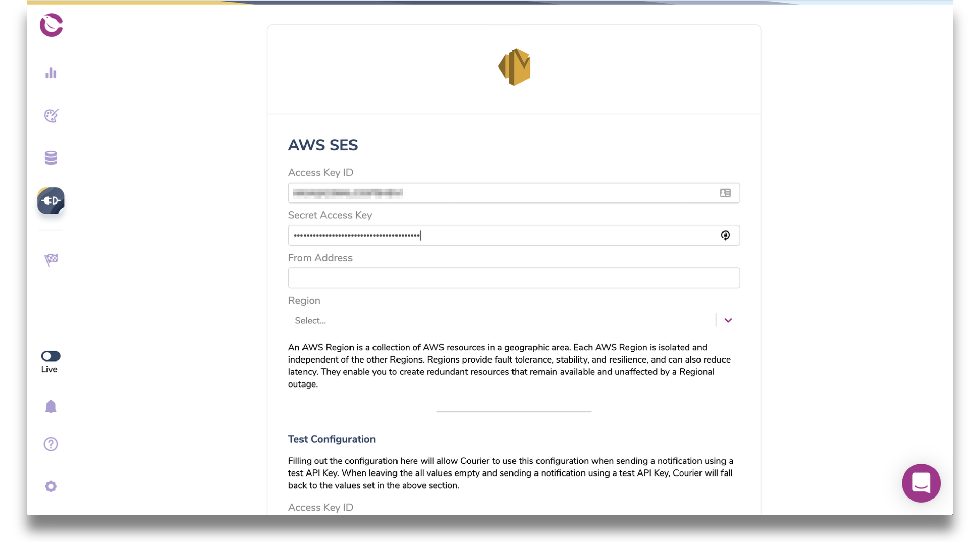Click the password manager icon in Secret Access Key

(x=725, y=235)
